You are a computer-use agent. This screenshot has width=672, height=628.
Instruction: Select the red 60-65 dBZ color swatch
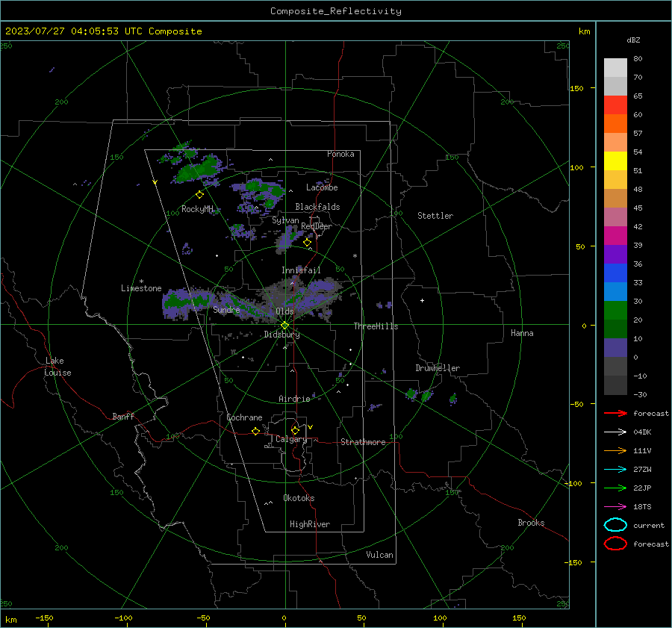point(615,105)
